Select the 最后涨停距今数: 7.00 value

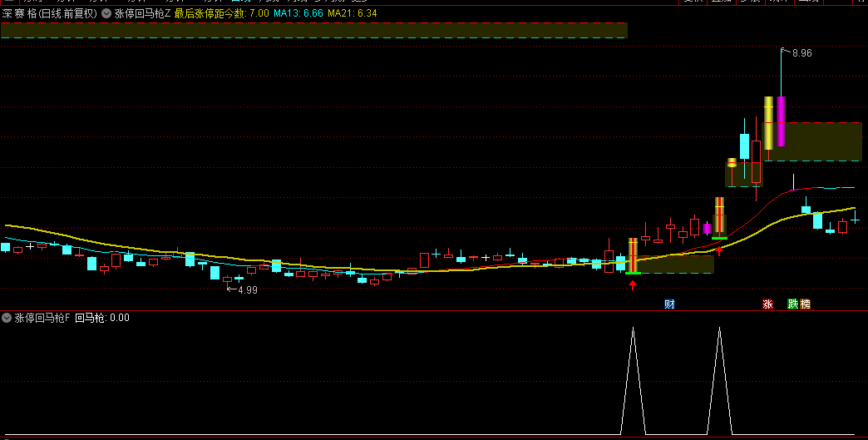click(221, 14)
